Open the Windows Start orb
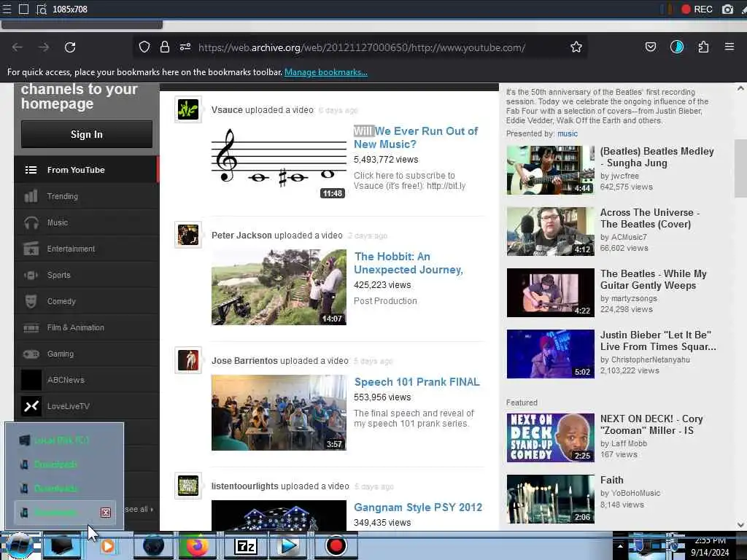747x560 pixels. (19, 545)
